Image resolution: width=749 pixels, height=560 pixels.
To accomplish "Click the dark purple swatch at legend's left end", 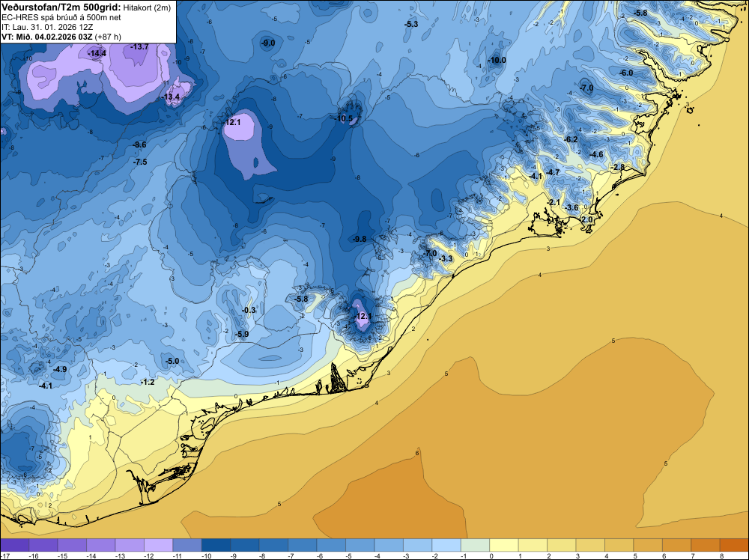I will click(15, 545).
